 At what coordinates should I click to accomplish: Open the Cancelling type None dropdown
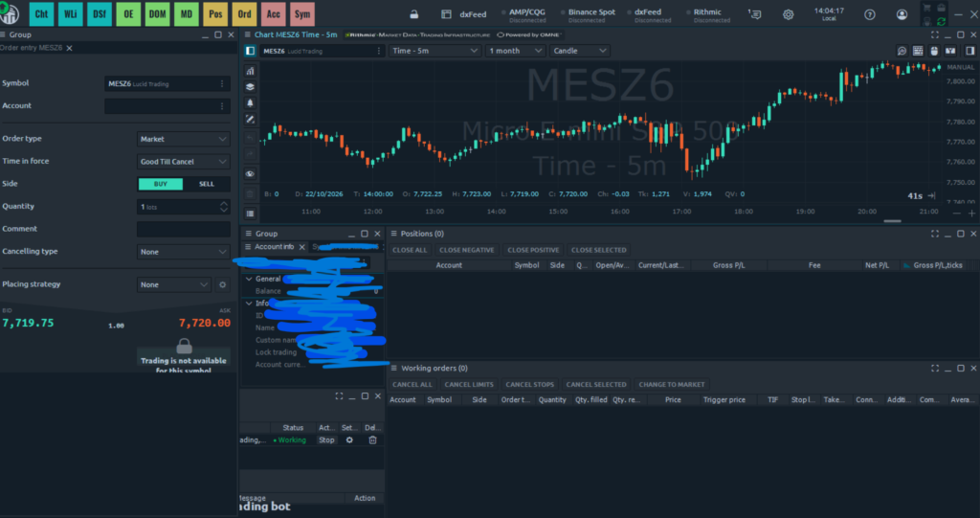tap(183, 252)
